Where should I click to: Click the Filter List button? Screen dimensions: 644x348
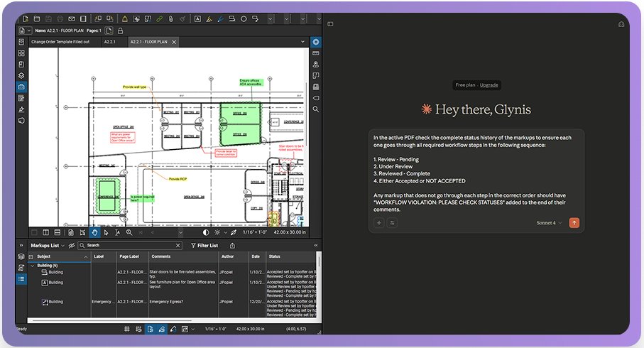pyautogui.click(x=204, y=245)
